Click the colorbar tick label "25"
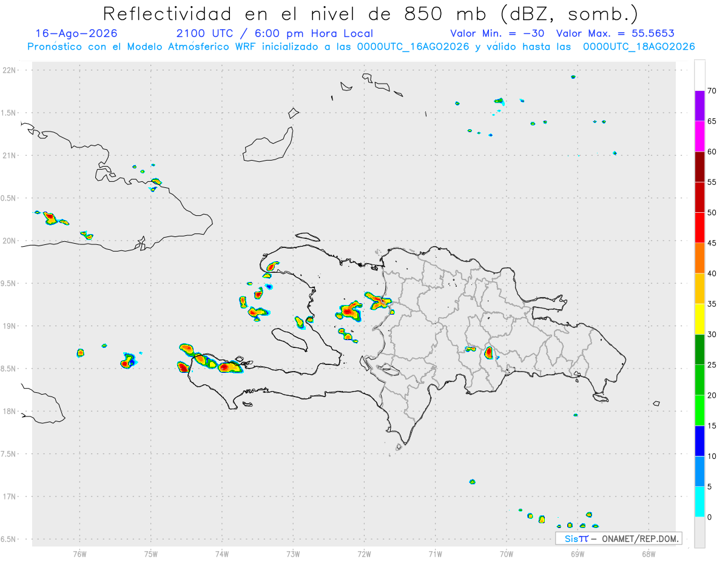This screenshot has width=728, height=562. (712, 365)
